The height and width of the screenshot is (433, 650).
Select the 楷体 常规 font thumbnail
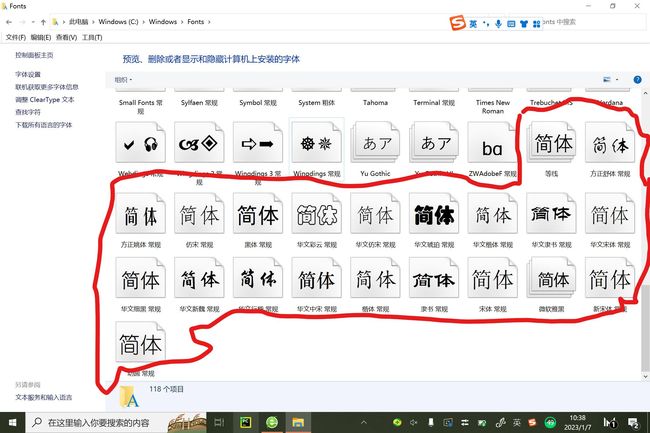pos(375,278)
